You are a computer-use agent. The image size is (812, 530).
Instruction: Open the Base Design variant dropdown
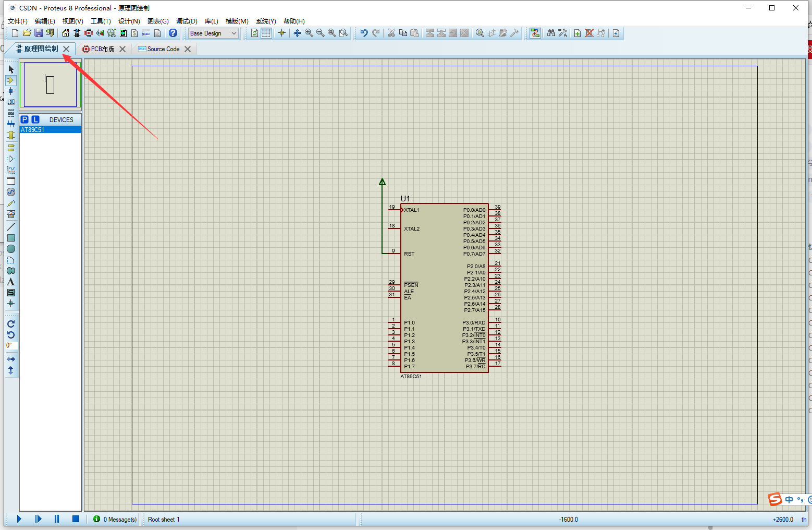tap(213, 33)
